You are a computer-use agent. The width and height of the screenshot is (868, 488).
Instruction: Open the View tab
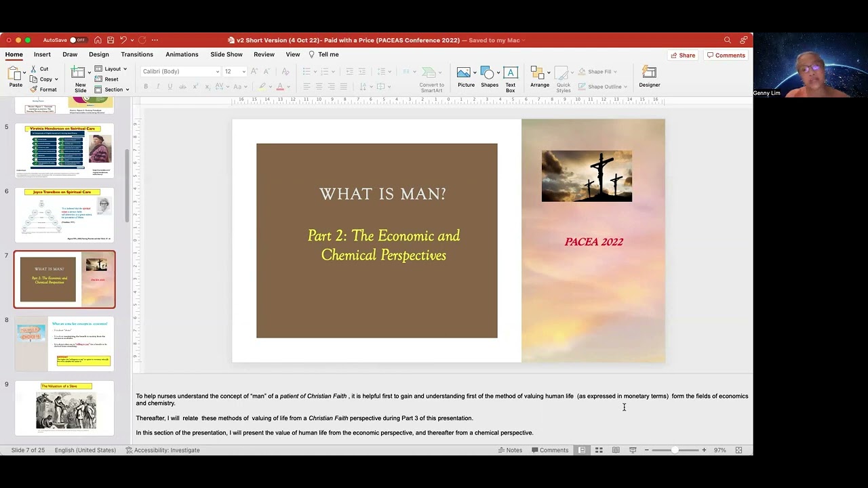[x=293, y=54]
